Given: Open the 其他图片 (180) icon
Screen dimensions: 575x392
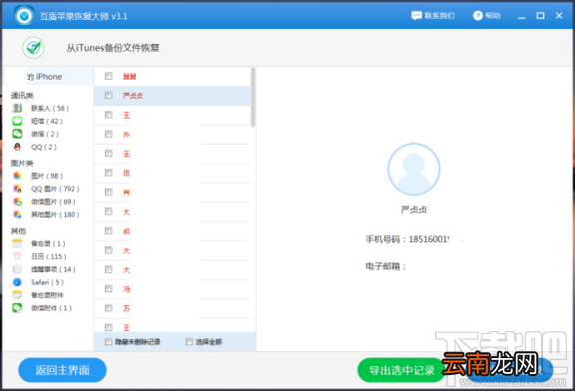Looking at the screenshot, I should [x=17, y=214].
